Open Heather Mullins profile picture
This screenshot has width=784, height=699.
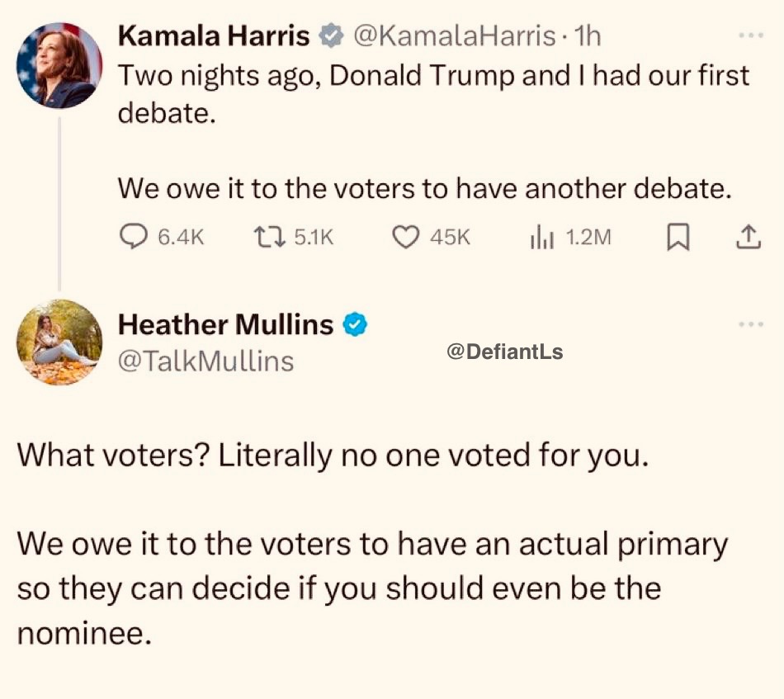click(x=59, y=342)
